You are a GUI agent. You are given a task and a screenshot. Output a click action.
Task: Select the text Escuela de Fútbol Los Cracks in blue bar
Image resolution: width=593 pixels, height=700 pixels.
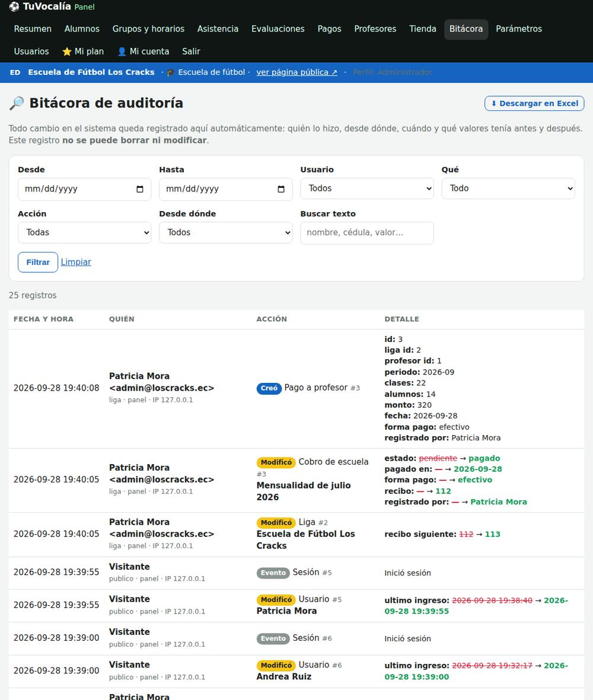[x=91, y=72]
